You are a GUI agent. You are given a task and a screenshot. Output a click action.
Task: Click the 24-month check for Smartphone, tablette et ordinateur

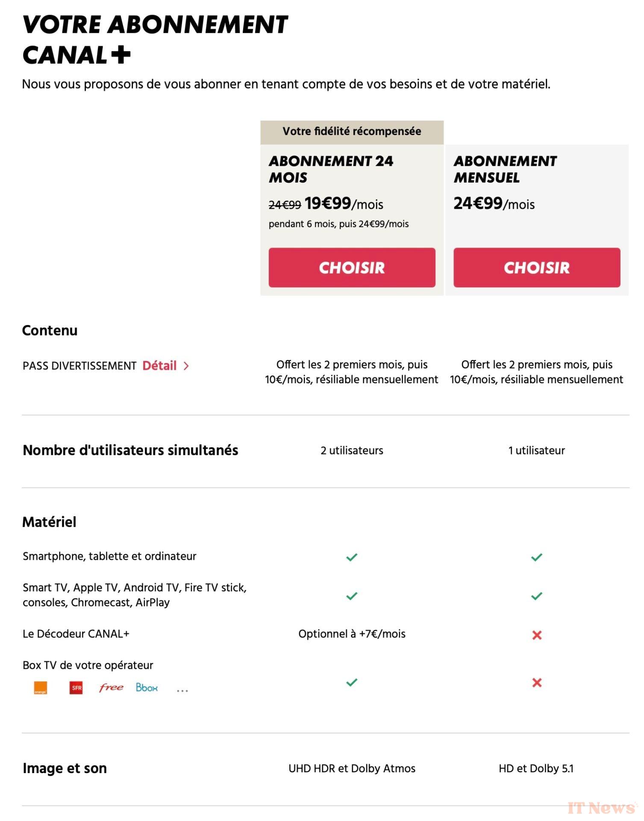tap(352, 557)
